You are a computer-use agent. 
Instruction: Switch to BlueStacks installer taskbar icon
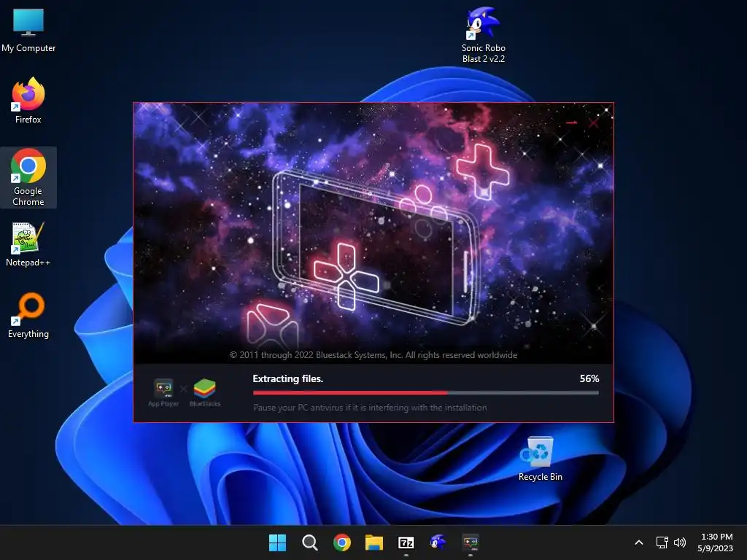pos(471,542)
